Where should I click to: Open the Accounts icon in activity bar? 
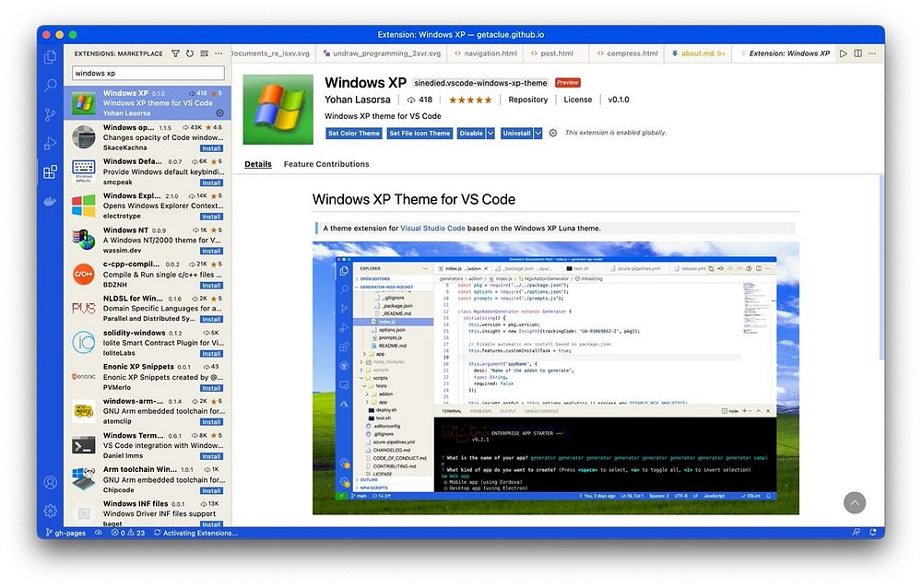coord(51,482)
